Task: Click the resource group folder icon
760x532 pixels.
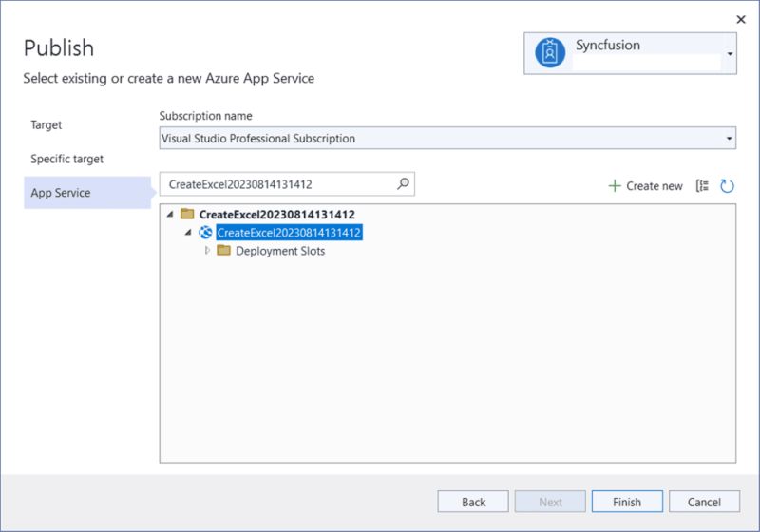Action: pos(187,214)
